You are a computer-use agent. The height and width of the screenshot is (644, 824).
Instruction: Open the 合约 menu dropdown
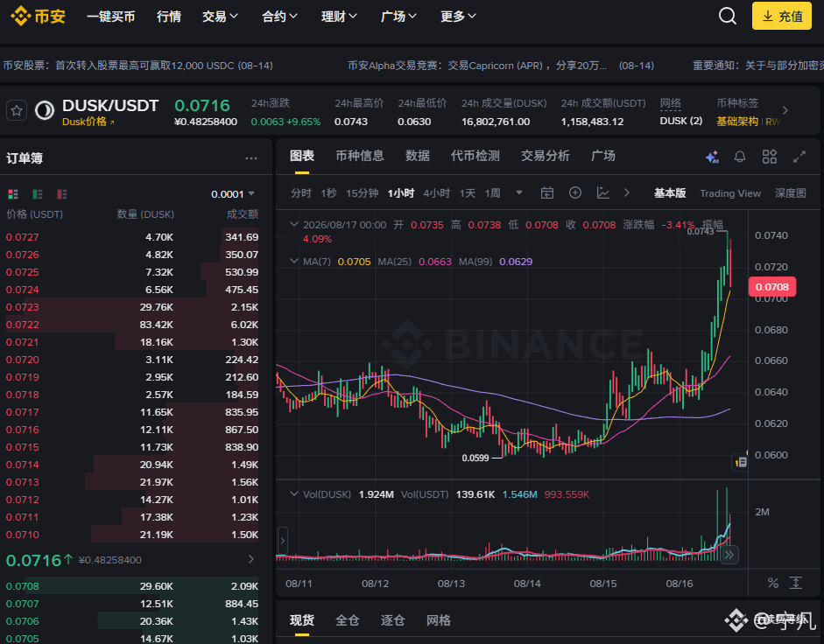point(279,17)
